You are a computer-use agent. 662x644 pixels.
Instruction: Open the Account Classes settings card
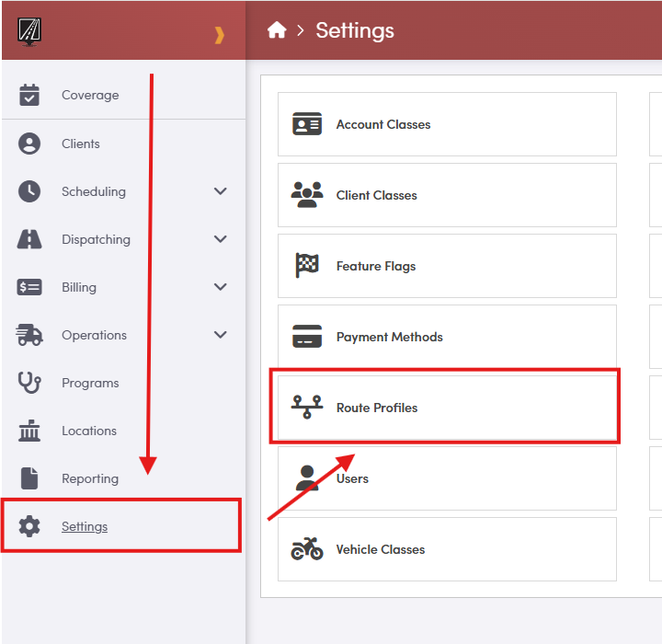tap(447, 124)
